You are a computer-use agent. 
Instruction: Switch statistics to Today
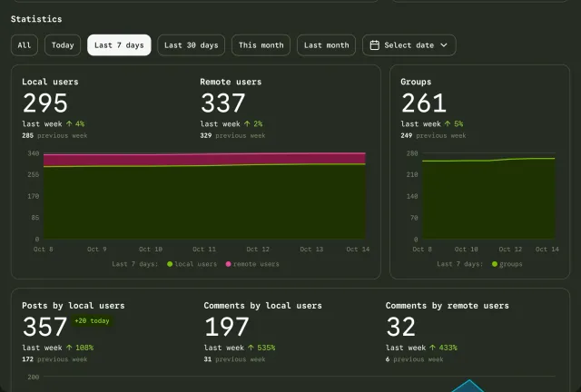(x=63, y=45)
